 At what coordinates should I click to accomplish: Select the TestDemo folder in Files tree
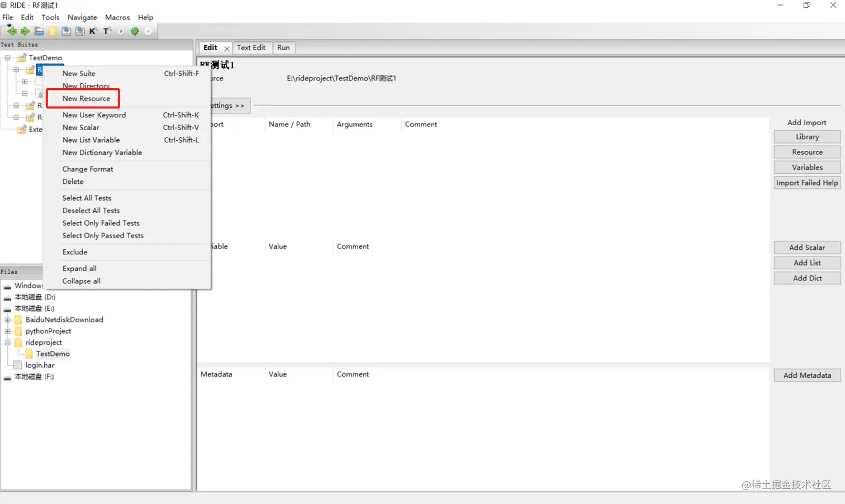[x=53, y=354]
